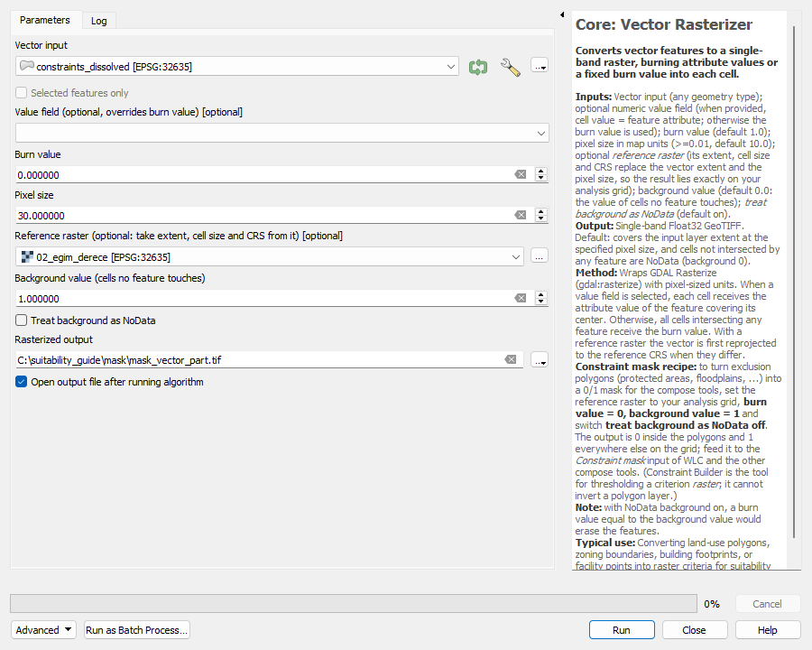Open the Reference raster dropdown
The width and height of the screenshot is (812, 650).
516,257
